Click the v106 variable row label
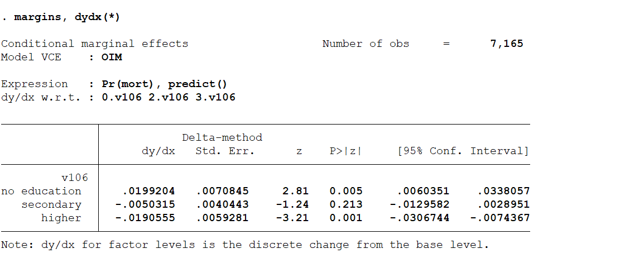Screen dimensions: 644x258 74,178
